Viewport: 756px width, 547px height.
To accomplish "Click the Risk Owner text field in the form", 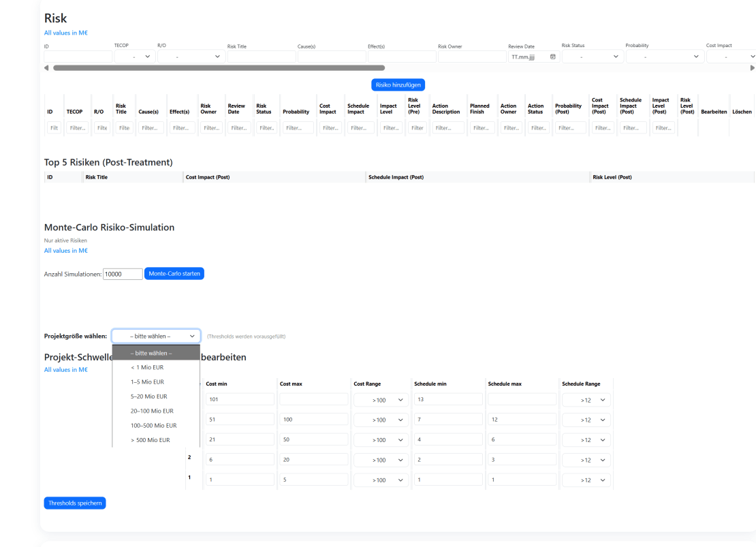I will 471,57.
